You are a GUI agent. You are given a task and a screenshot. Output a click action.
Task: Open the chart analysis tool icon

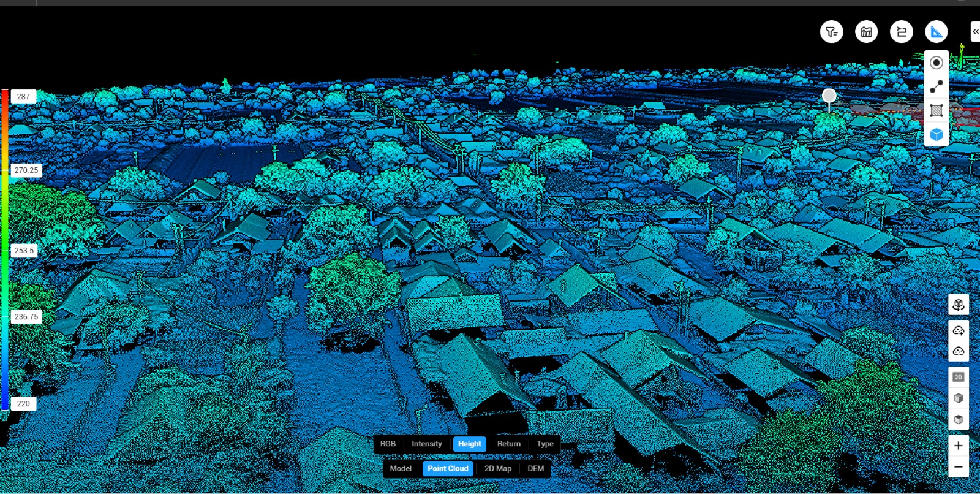click(x=866, y=32)
